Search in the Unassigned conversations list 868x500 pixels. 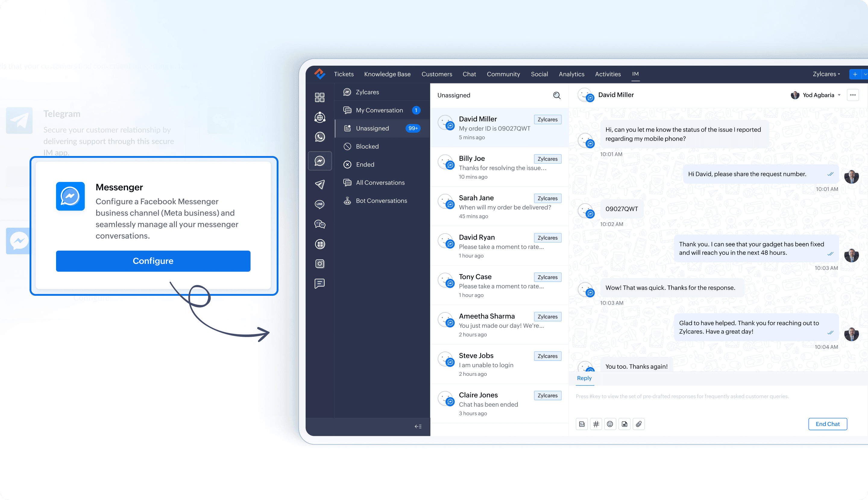coord(557,95)
